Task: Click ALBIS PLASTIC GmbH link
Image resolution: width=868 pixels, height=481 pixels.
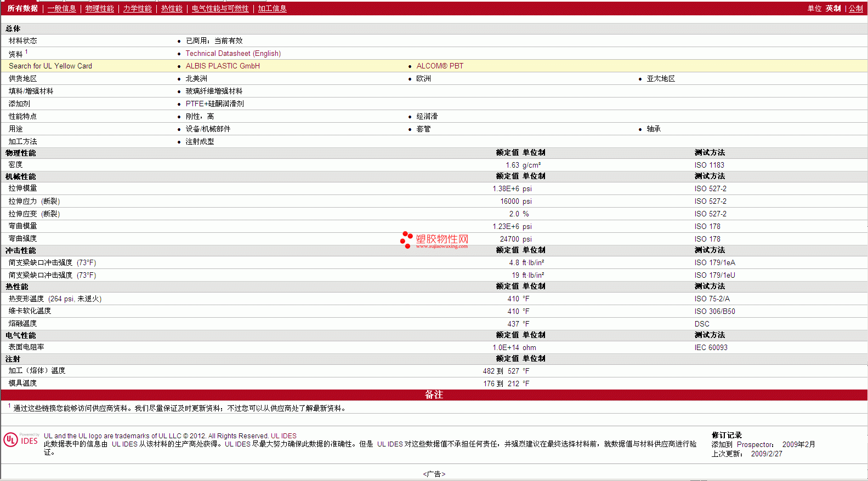Action: click(x=223, y=66)
